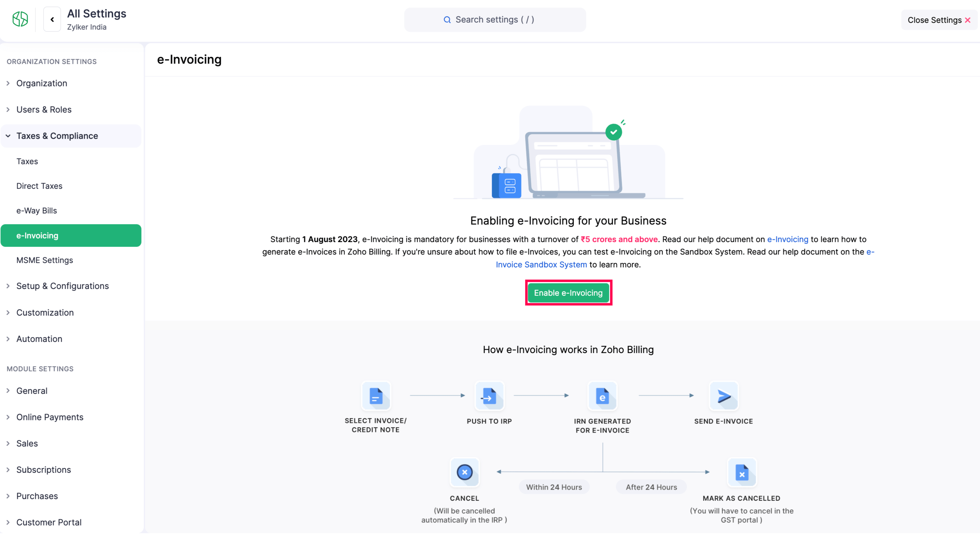Click the search magnifier icon
Viewport: 980px width, 543px height.
[447, 20]
